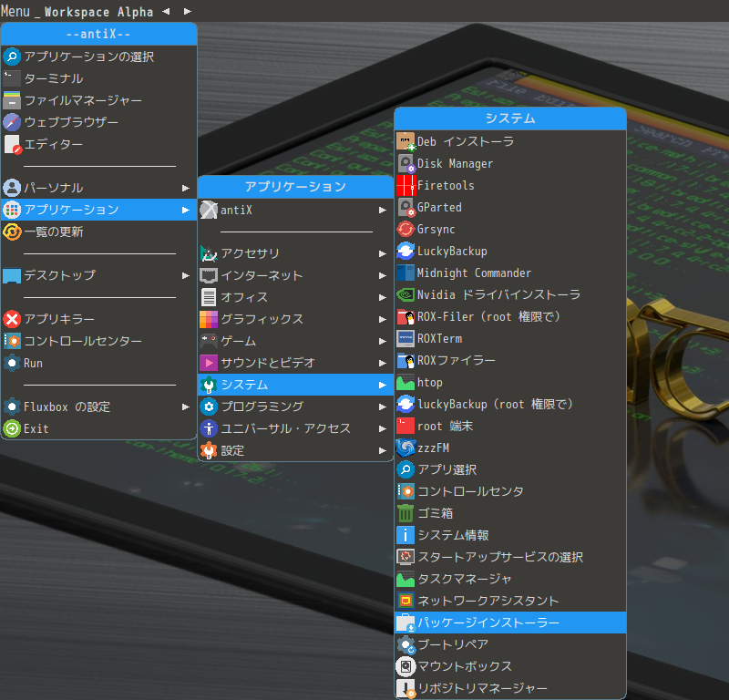This screenshot has height=700, width=729.
Task: Click the タスクマネージャ icon
Action: click(x=406, y=579)
